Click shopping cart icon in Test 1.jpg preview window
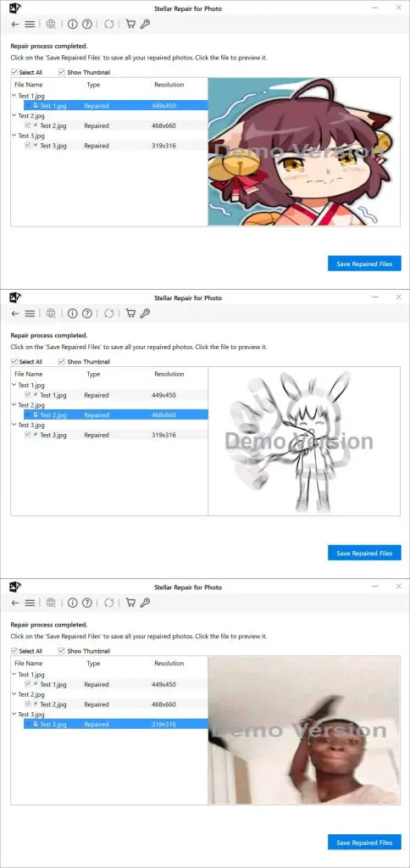 [x=130, y=24]
